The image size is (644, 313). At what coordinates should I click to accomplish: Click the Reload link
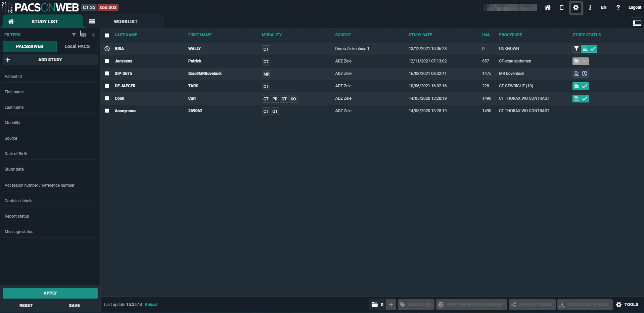tap(151, 305)
